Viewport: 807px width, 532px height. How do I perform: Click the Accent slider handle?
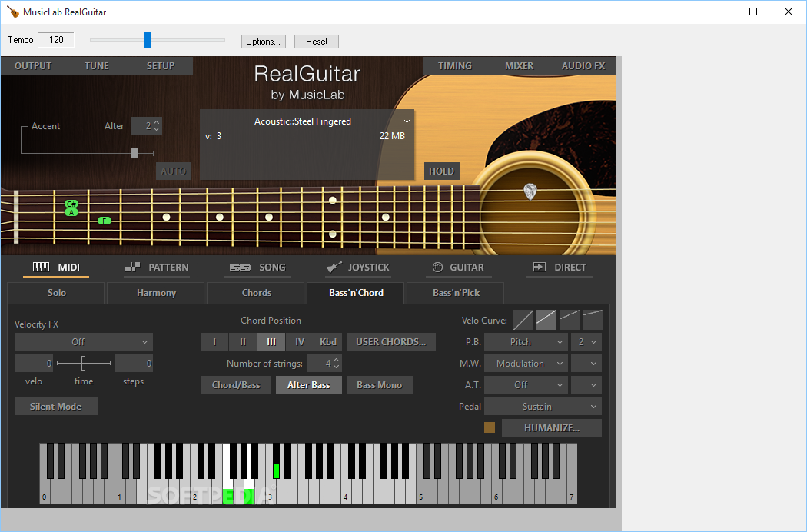[134, 153]
